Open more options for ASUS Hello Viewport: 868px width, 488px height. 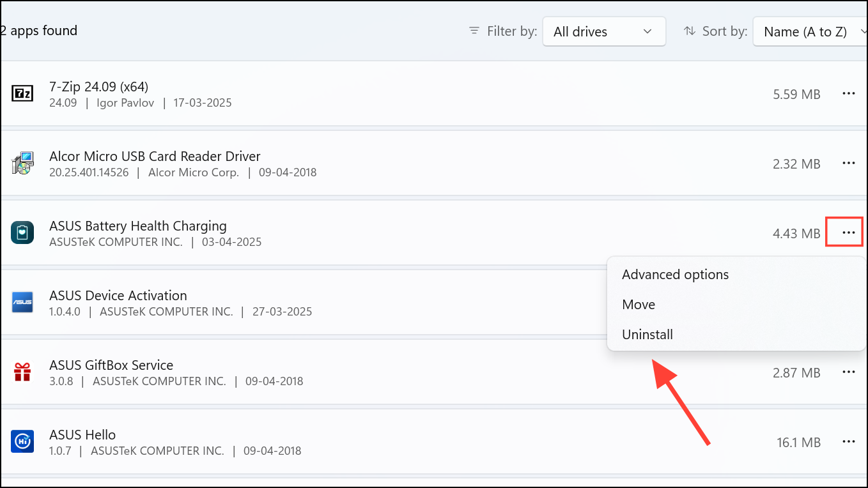coord(848,442)
